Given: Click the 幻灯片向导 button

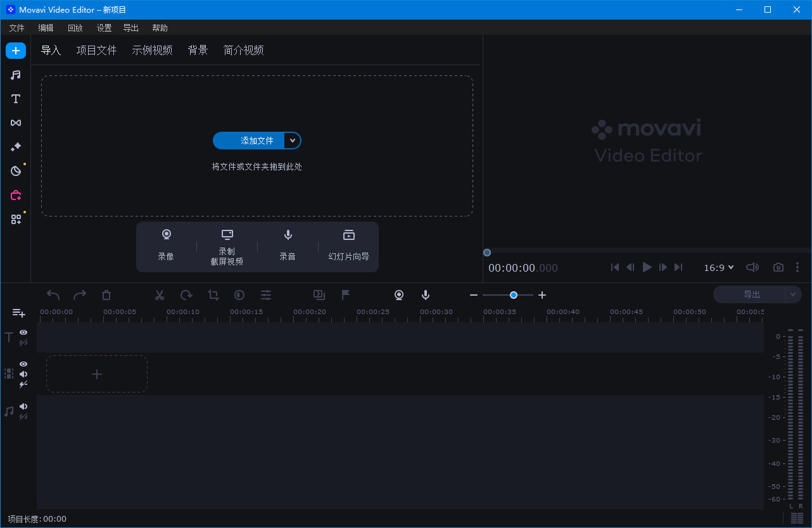Looking at the screenshot, I should pyautogui.click(x=349, y=246).
